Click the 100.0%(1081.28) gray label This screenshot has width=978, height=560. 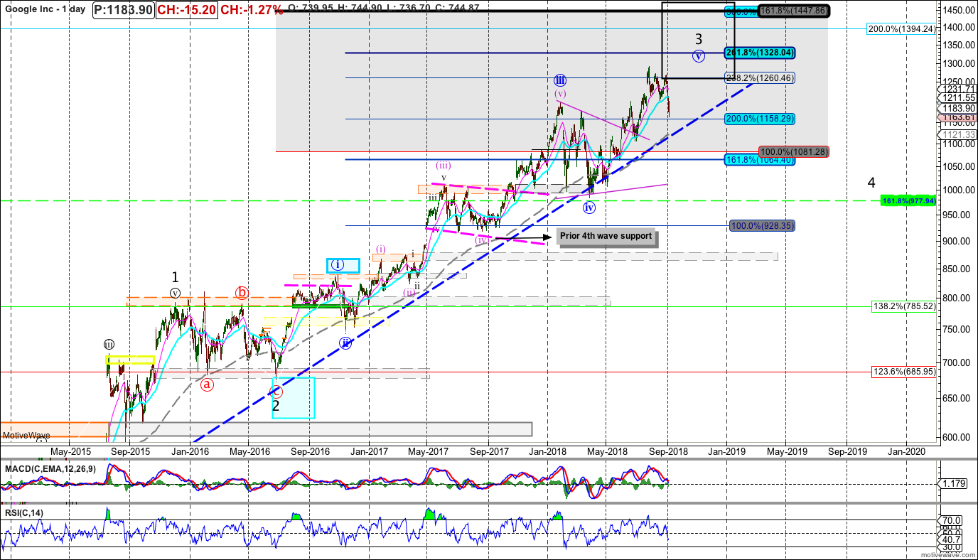click(794, 151)
